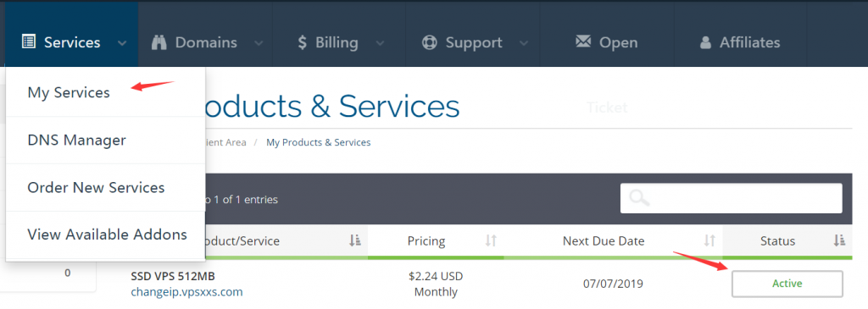This screenshot has height=309, width=868.
Task: Click the Open ticket envelope icon
Action: [583, 42]
